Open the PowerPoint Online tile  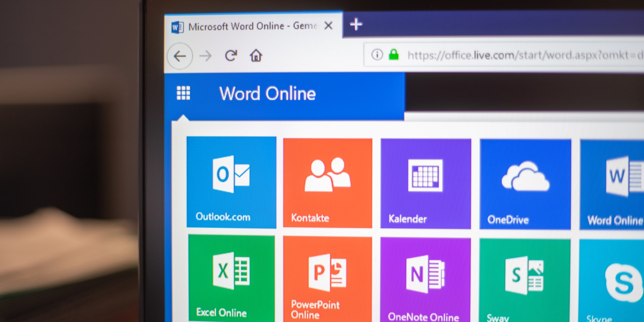pyautogui.click(x=327, y=279)
